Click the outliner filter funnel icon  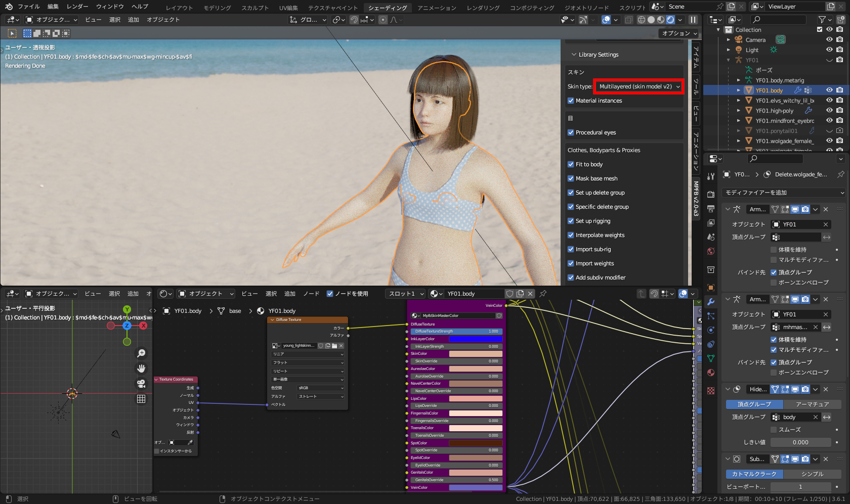click(823, 19)
